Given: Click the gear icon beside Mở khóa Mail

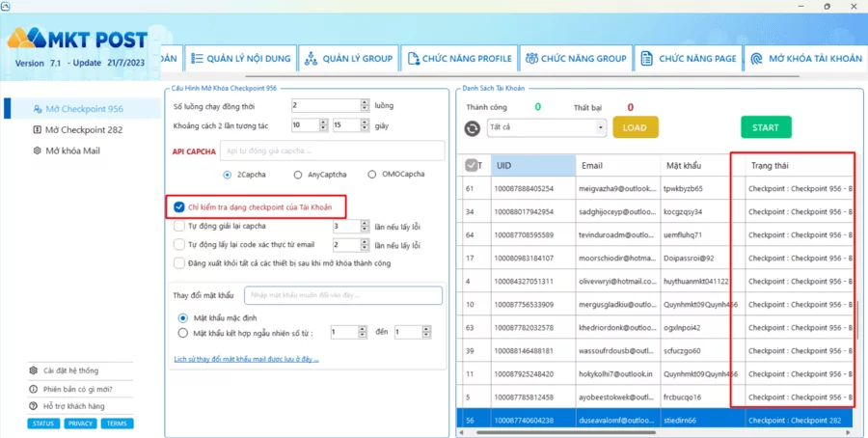Looking at the screenshot, I should point(38,151).
